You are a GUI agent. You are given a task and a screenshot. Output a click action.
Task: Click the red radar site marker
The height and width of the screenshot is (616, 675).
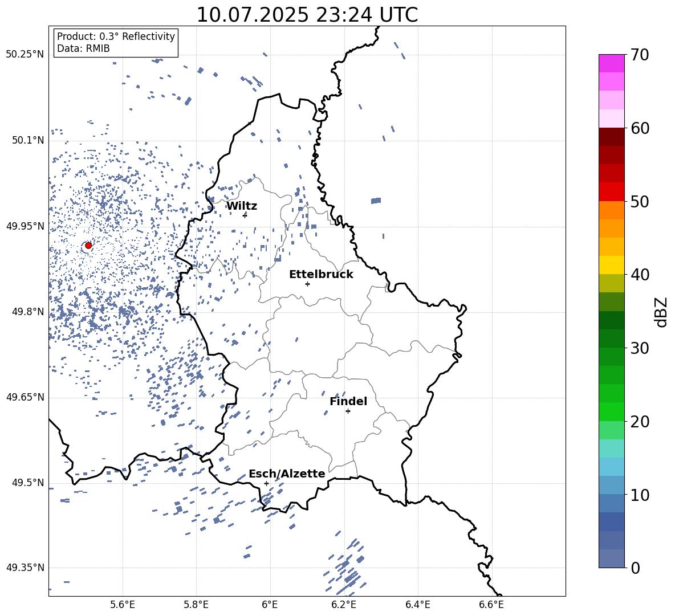[x=88, y=246]
